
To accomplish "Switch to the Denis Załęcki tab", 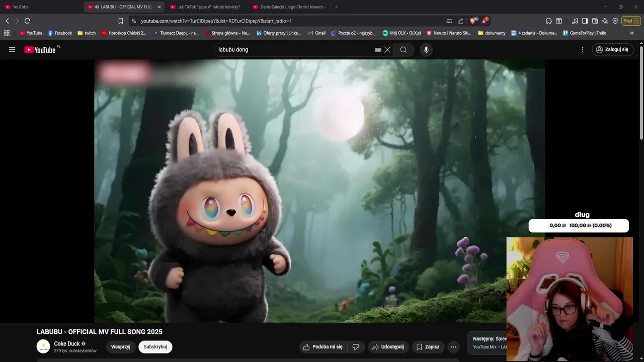I will click(289, 7).
